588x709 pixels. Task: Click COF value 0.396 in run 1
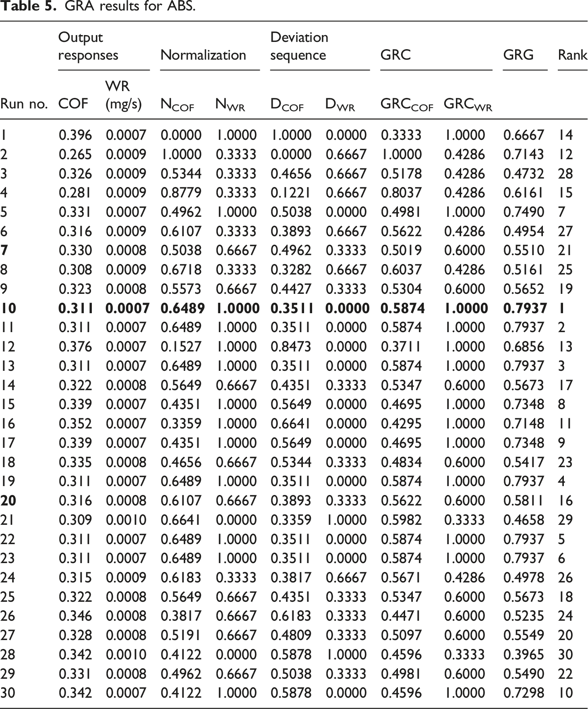pos(75,135)
